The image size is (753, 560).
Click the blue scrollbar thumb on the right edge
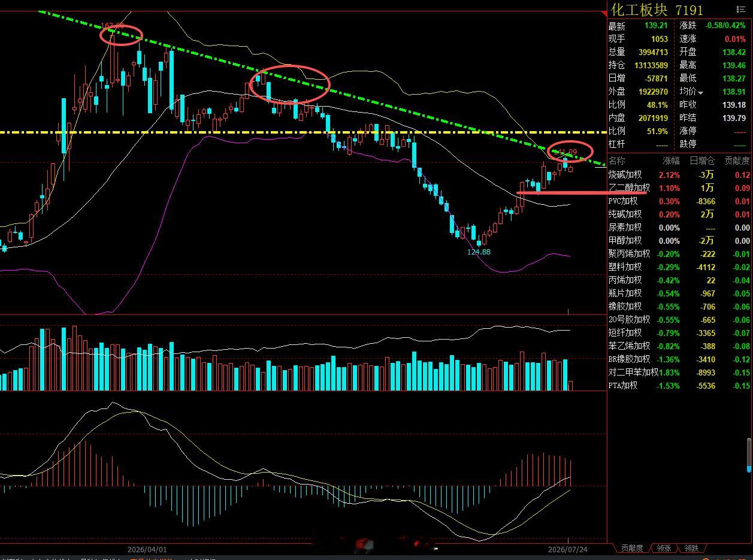click(x=749, y=455)
